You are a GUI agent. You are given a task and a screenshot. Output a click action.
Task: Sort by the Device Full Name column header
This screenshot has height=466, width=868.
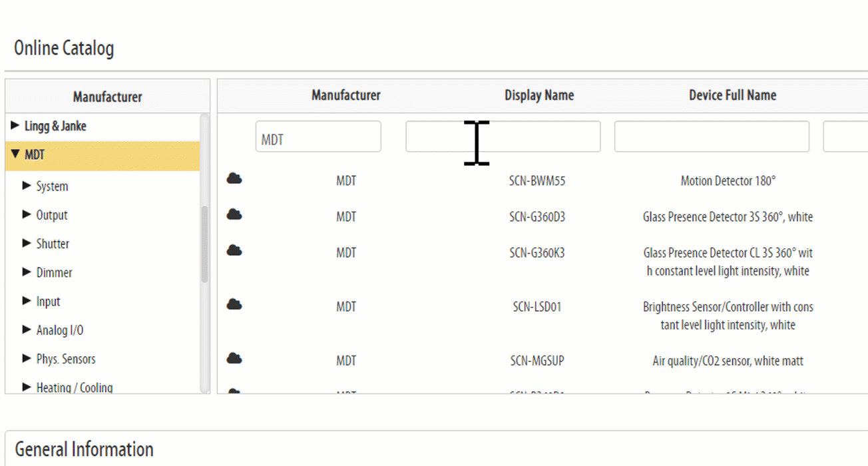[732, 95]
